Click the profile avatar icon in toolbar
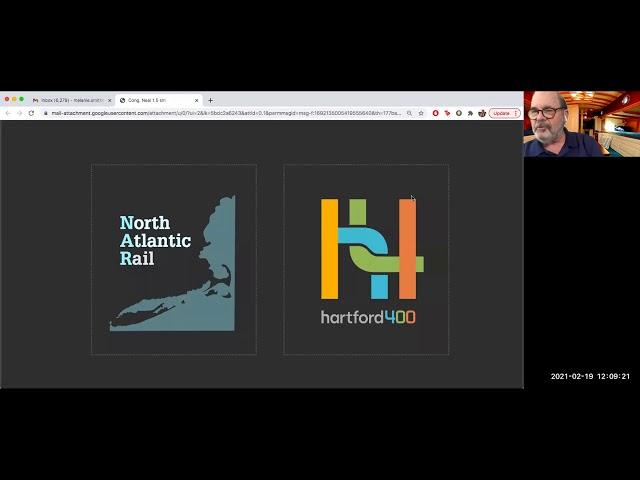The height and width of the screenshot is (480, 640). (x=482, y=113)
